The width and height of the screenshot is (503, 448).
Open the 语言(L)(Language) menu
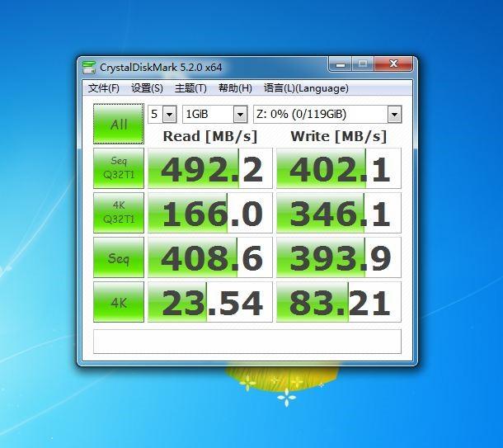306,88
